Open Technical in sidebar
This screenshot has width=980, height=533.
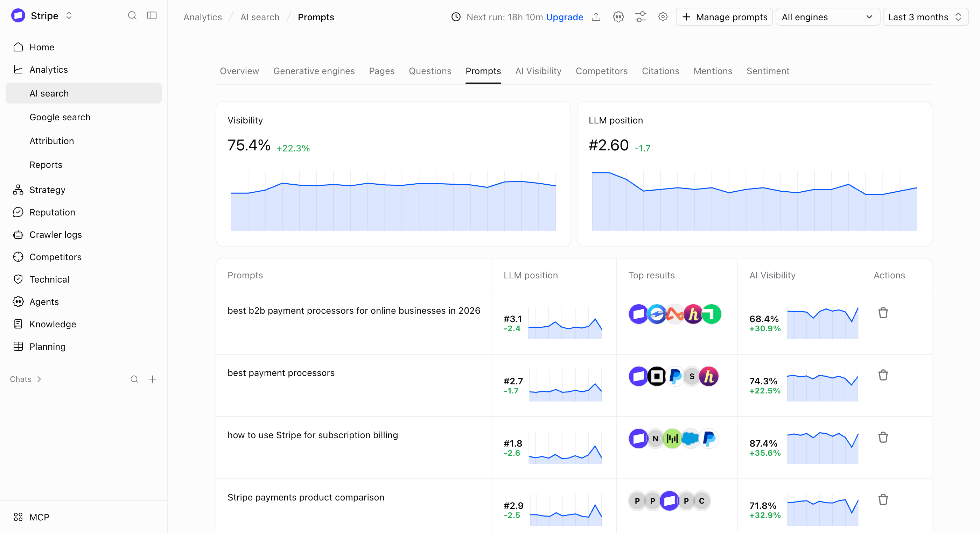tap(84, 279)
